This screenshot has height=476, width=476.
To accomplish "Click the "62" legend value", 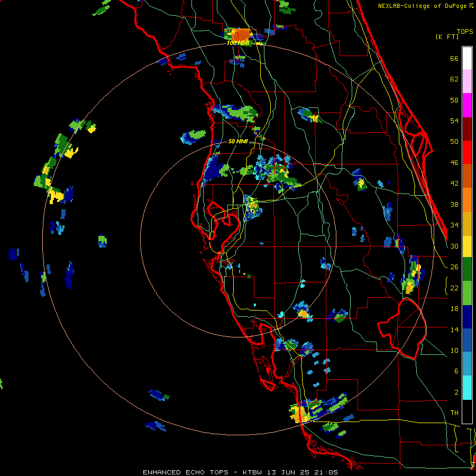I will coord(454,79).
